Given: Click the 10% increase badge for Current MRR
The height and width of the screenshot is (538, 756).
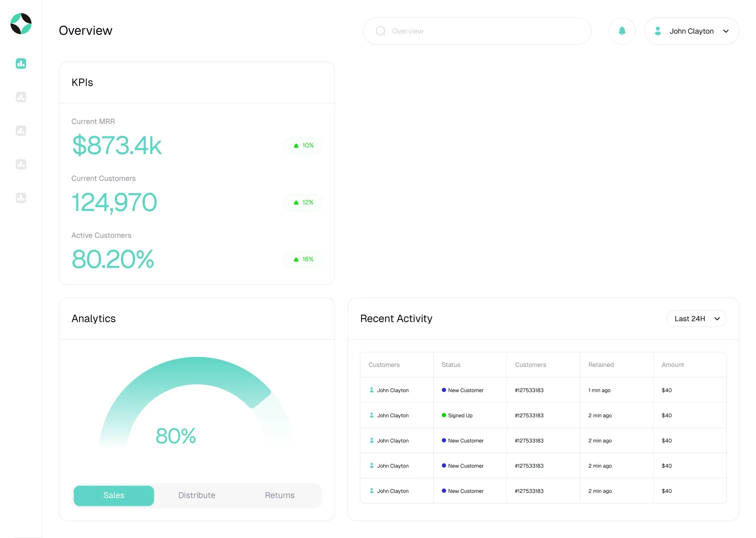Looking at the screenshot, I should pos(303,146).
